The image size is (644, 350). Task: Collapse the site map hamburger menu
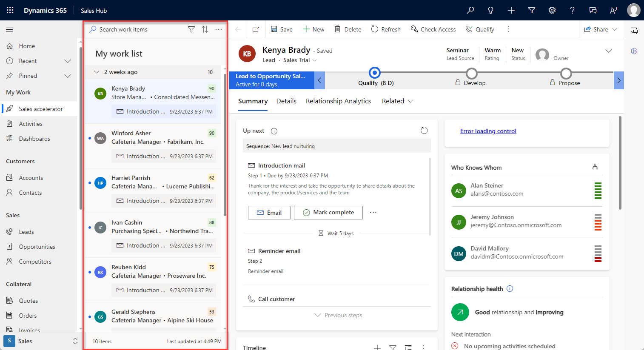[x=9, y=29]
